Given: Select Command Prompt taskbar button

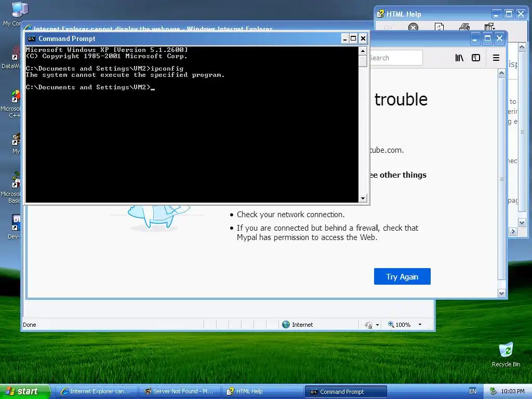Looking at the screenshot, I should (345, 392).
